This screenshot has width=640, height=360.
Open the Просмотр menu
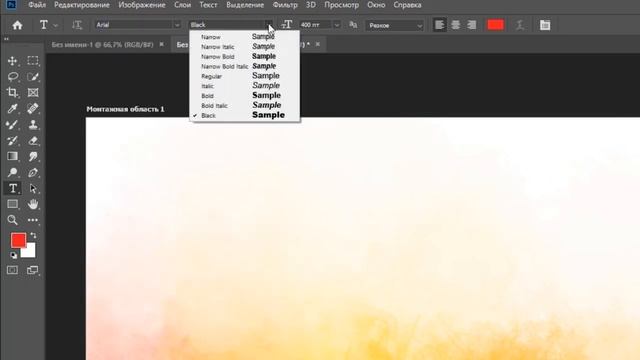341,5
